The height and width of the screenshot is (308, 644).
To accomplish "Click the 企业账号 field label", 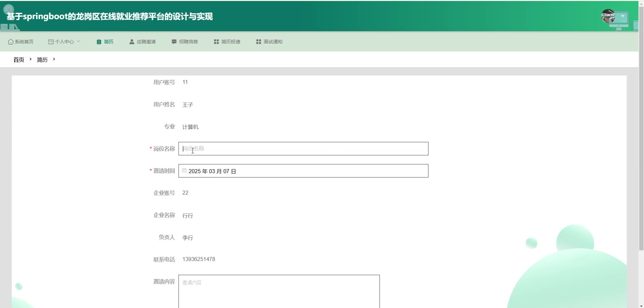I will tap(164, 193).
